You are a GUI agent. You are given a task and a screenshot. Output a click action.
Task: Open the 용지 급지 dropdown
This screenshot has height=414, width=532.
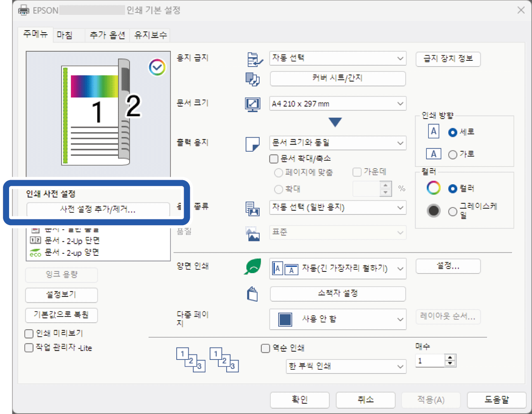[x=337, y=58]
